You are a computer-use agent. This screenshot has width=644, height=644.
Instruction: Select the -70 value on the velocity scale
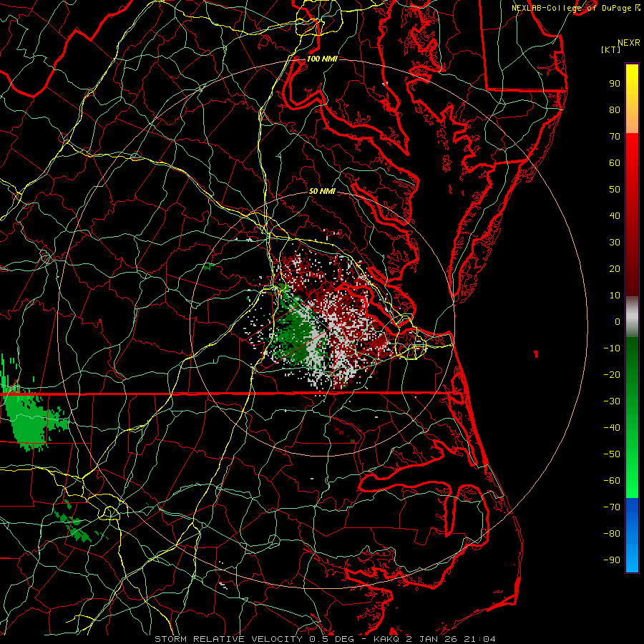pyautogui.click(x=612, y=507)
